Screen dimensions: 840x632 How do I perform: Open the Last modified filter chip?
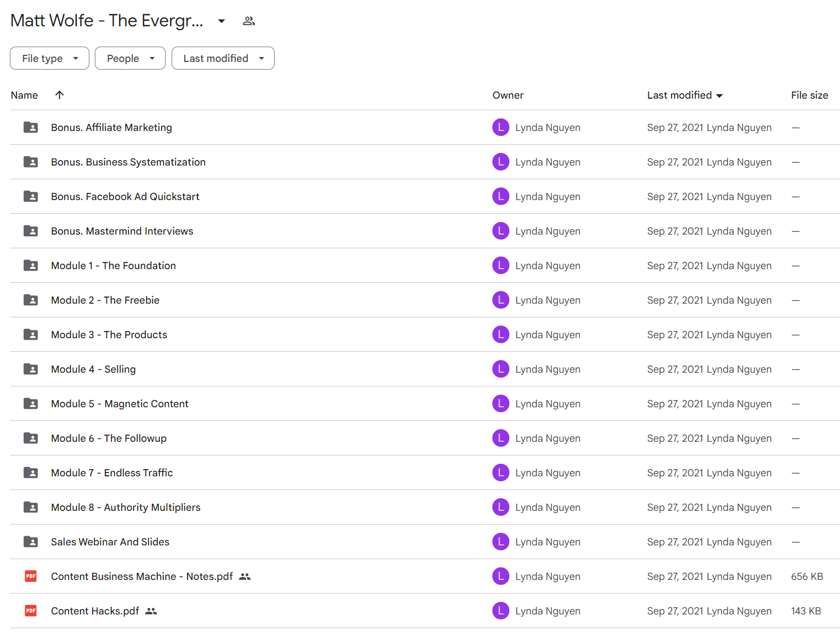click(223, 58)
